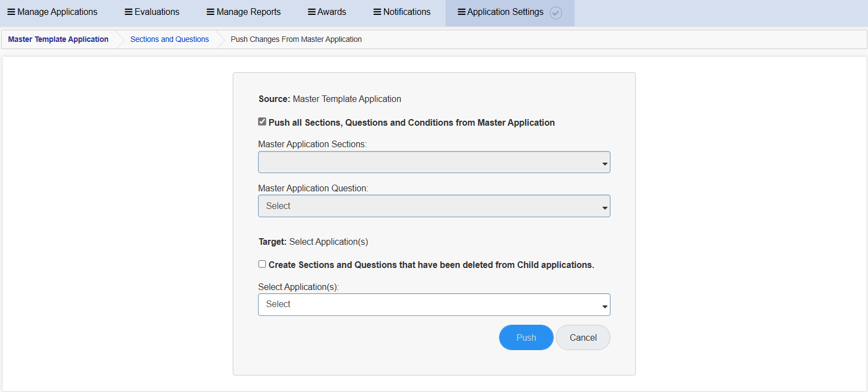
Task: Click the Master Application Question label
Action: point(313,189)
